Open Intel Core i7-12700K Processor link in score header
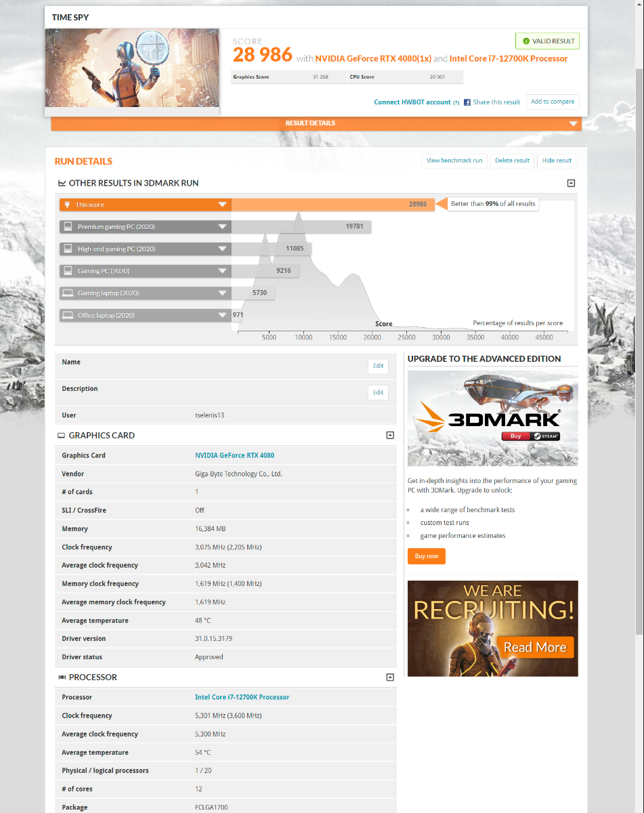This screenshot has height=813, width=644. coord(509,58)
